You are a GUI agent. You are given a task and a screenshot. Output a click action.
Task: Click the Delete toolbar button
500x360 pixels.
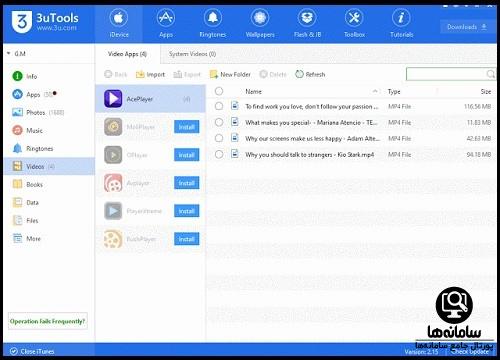(x=273, y=74)
